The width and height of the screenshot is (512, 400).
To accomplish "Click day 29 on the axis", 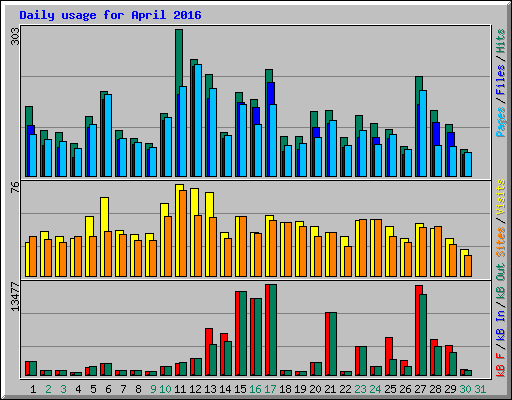I will [x=450, y=389].
